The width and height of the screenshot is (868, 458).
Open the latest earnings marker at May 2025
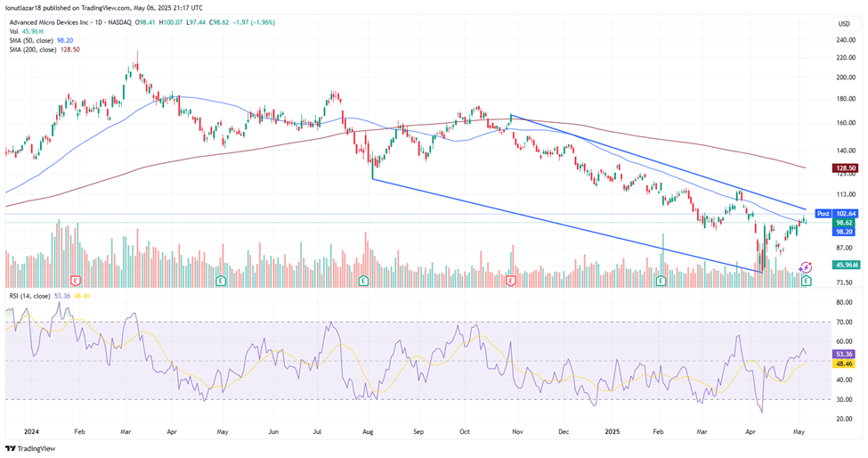(806, 281)
